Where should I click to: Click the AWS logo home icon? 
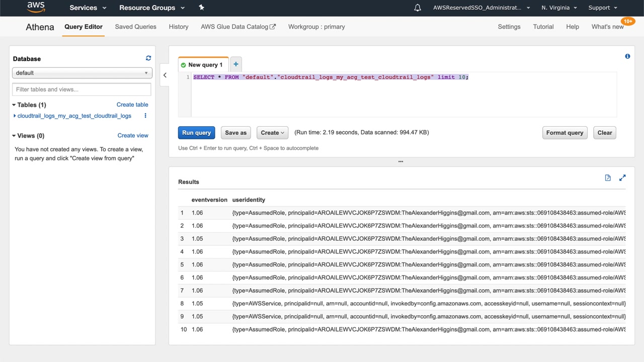36,8
